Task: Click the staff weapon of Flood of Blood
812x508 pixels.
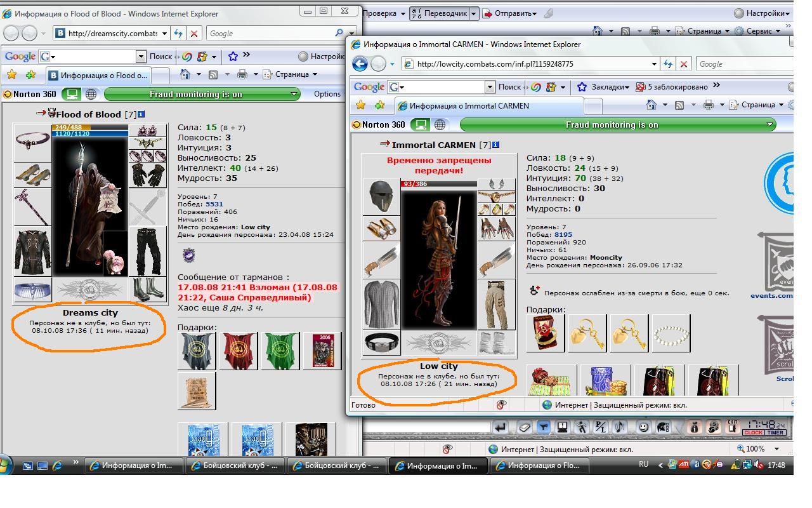Action: [x=32, y=208]
